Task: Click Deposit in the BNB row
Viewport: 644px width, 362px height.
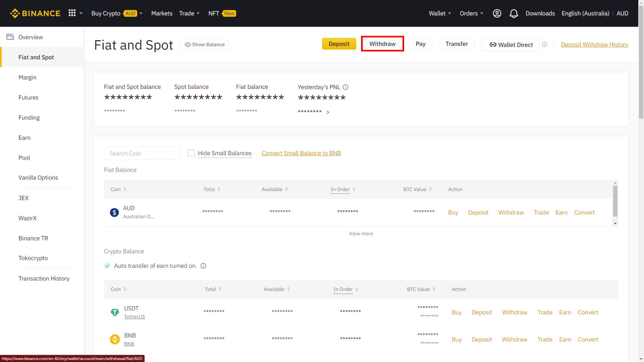Action: (x=482, y=339)
